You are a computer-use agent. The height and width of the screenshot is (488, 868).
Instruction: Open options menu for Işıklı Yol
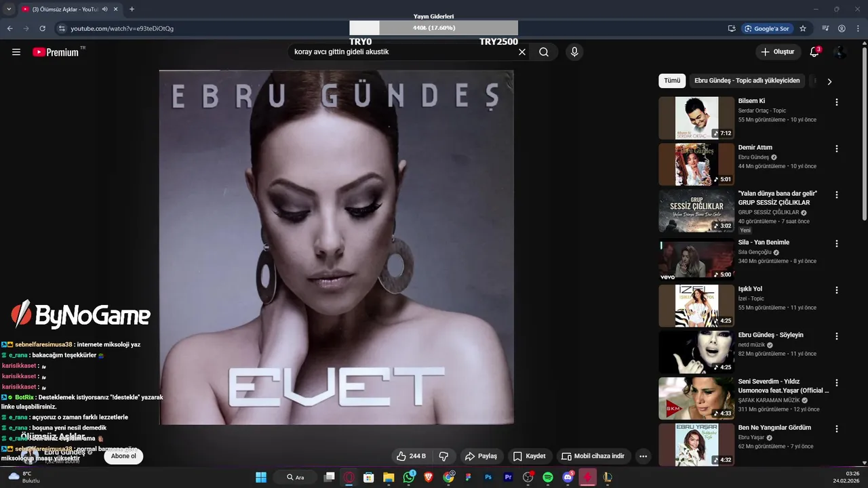click(x=837, y=290)
